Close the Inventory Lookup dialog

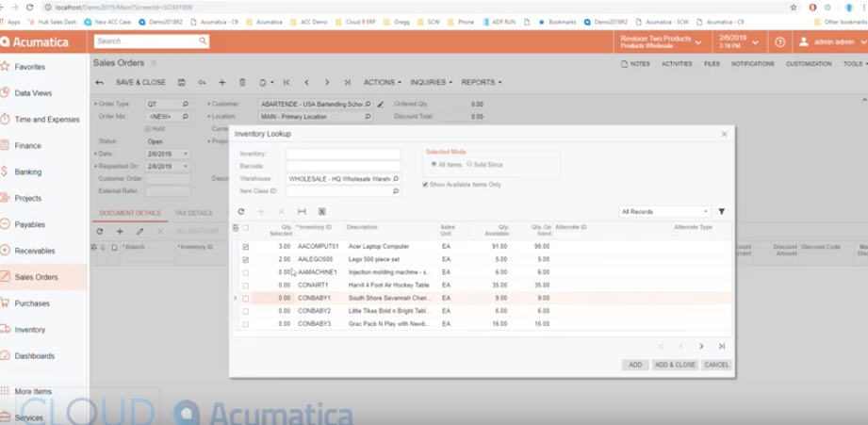pyautogui.click(x=724, y=134)
